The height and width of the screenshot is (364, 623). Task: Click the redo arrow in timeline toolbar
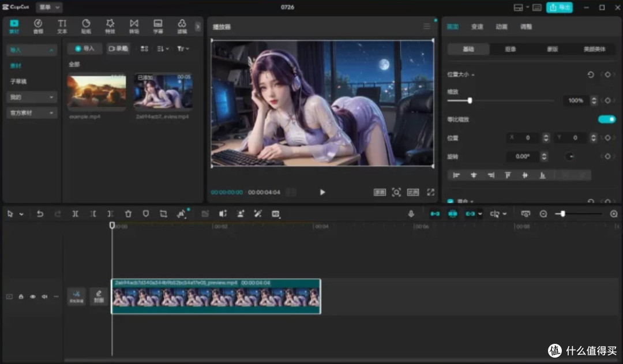[x=58, y=214]
